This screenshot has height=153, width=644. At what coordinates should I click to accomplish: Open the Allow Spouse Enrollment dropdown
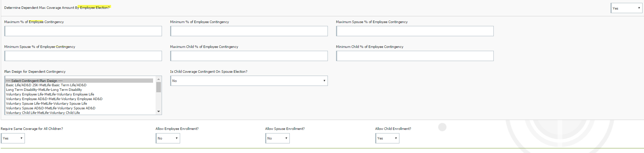(277, 138)
